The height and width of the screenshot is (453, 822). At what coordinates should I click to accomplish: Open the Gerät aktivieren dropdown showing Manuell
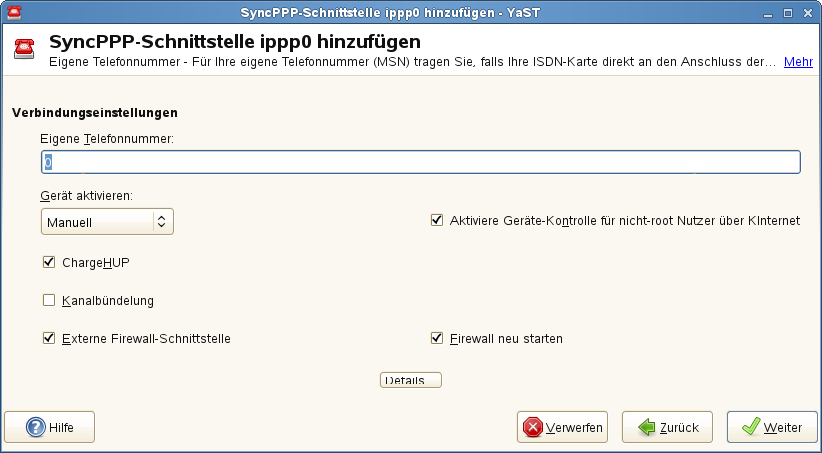[107, 221]
